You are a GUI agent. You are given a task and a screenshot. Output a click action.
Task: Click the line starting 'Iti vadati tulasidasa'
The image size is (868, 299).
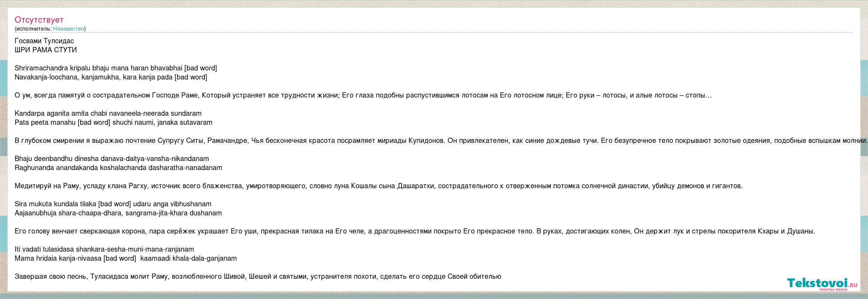click(x=104, y=249)
